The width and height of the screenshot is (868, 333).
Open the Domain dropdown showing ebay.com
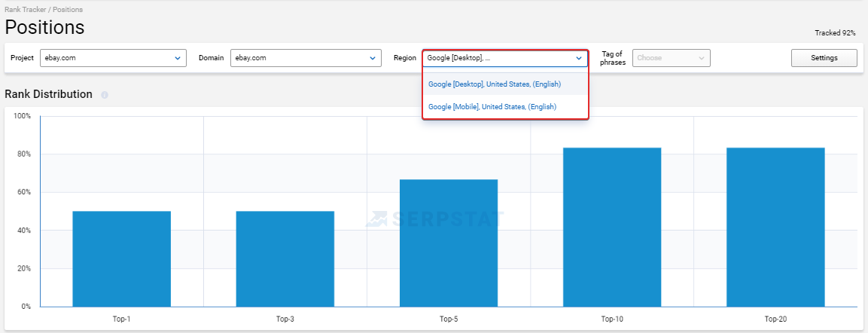pos(306,57)
